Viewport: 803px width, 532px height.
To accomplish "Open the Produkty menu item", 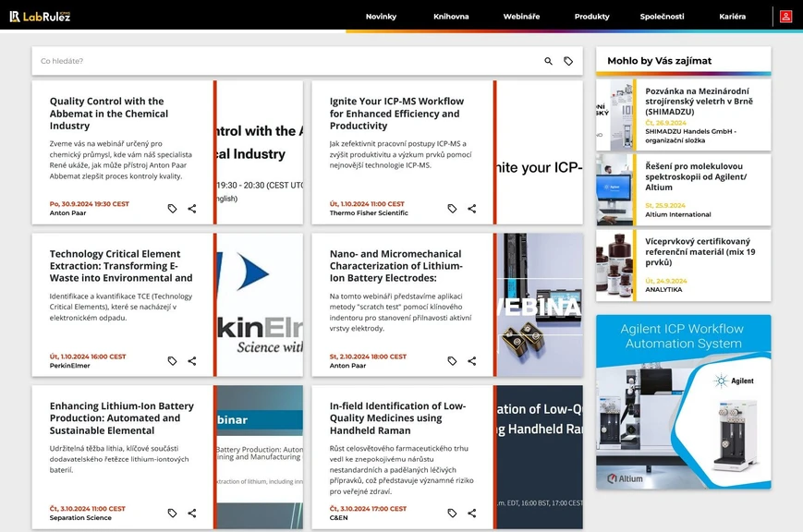I will [592, 17].
